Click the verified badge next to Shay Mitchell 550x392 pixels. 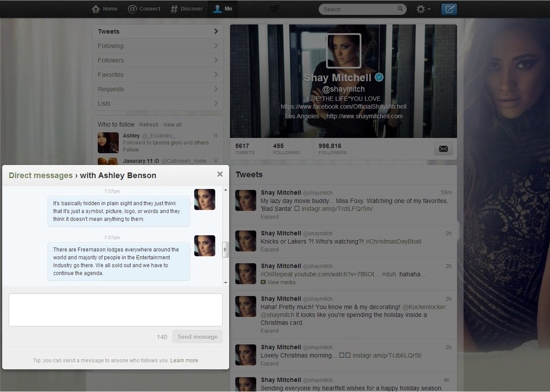379,77
